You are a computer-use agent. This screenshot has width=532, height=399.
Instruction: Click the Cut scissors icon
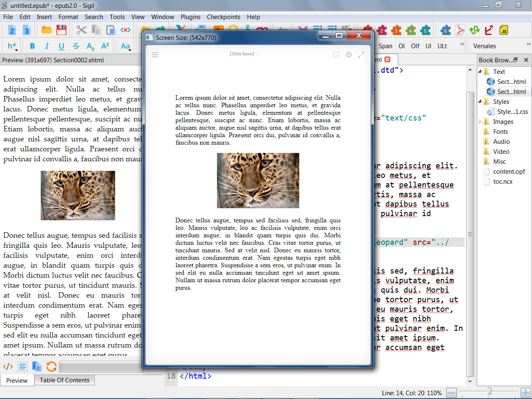pyautogui.click(x=81, y=30)
